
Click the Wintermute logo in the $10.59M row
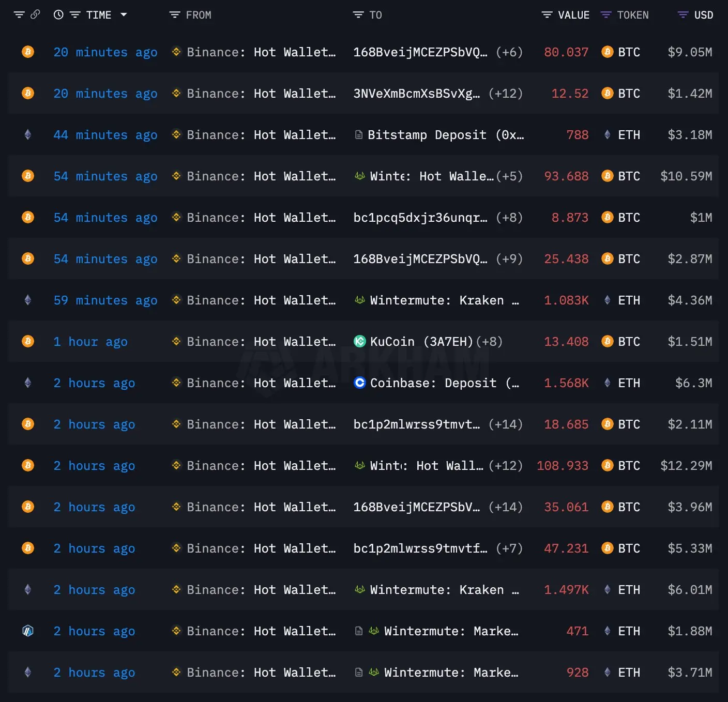[x=360, y=176]
